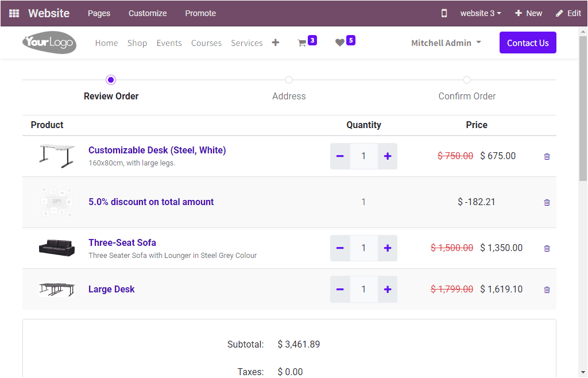Select the Review Order step circle

(111, 80)
